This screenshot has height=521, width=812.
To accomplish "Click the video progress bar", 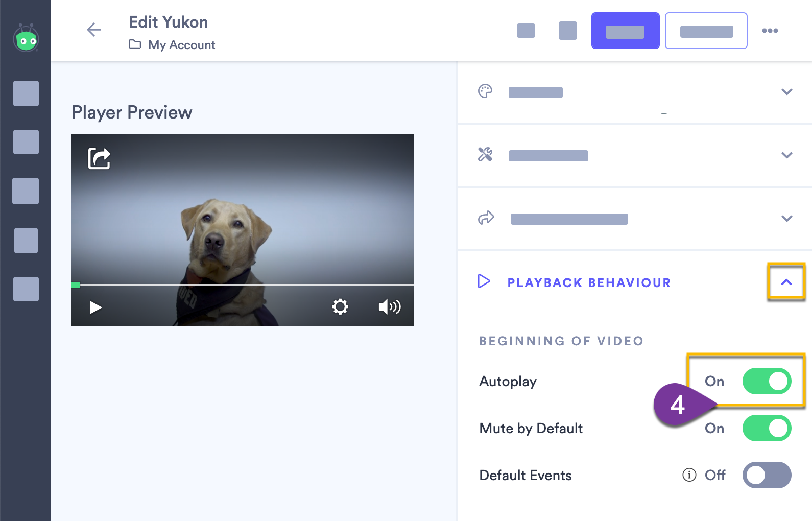I will click(x=243, y=285).
